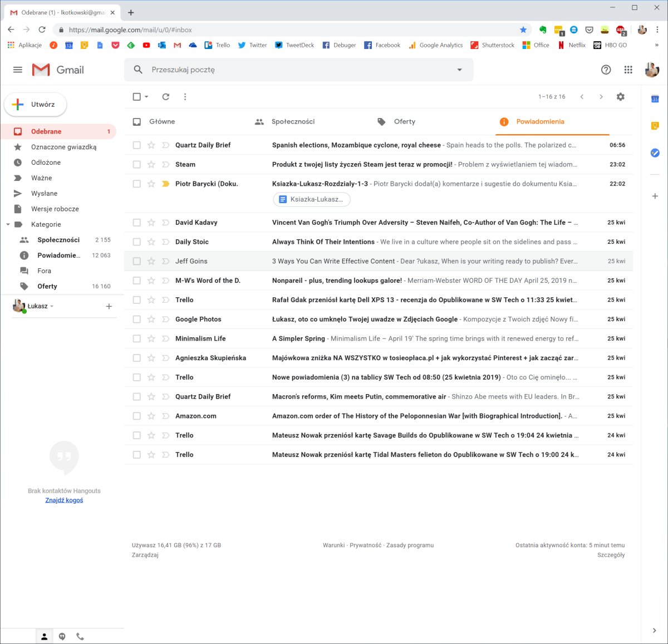Screen dimensions: 668x644
Task: Open Prywatność link in footer
Action: click(x=366, y=545)
